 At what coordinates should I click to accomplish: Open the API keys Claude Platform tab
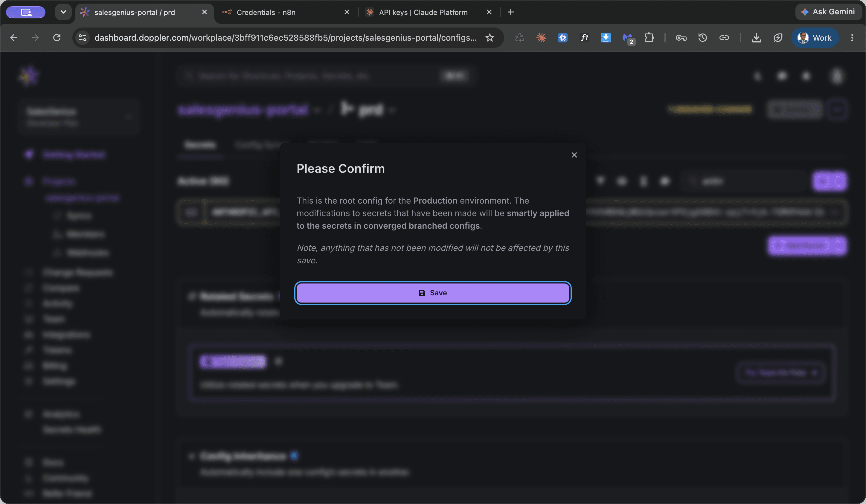click(423, 12)
